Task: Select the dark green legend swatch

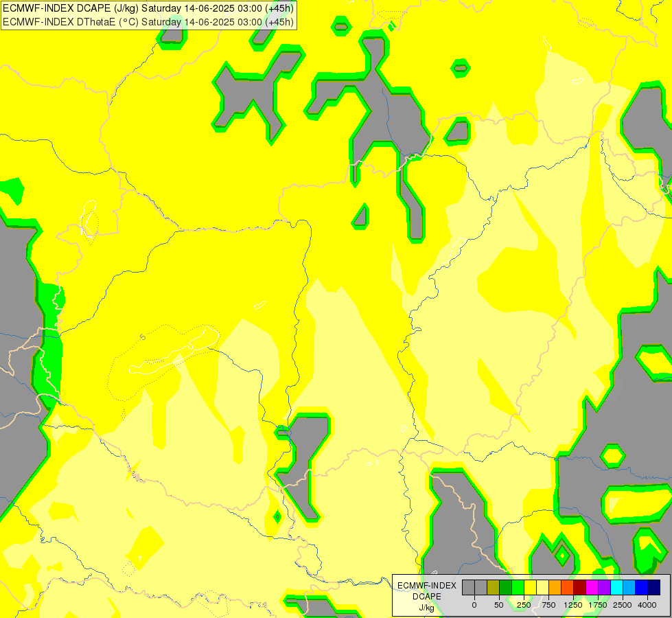Action: point(505,588)
